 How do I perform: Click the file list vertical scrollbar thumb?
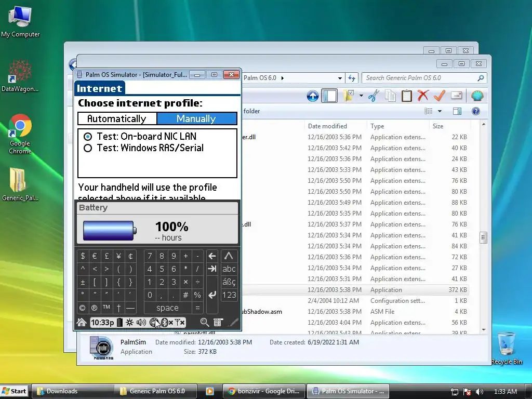tap(484, 237)
